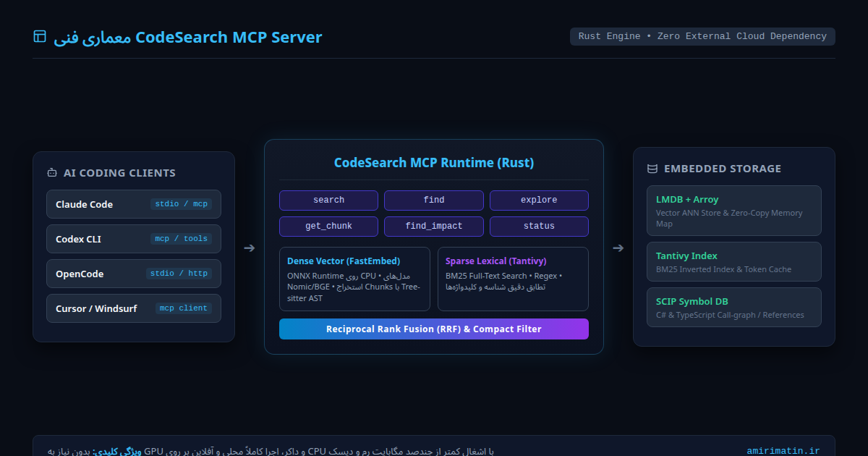Select the OpenCode client row
Viewport: 868px width, 456px height.
(134, 274)
